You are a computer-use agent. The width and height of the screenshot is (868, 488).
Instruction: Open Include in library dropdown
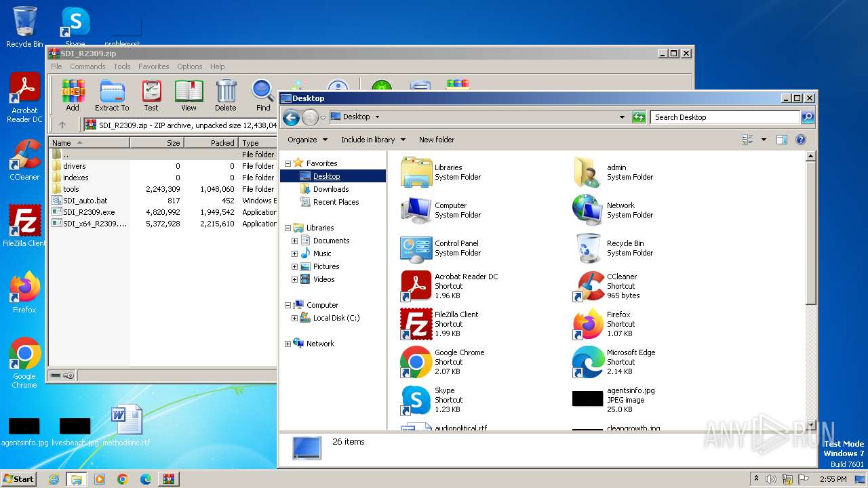point(373,140)
